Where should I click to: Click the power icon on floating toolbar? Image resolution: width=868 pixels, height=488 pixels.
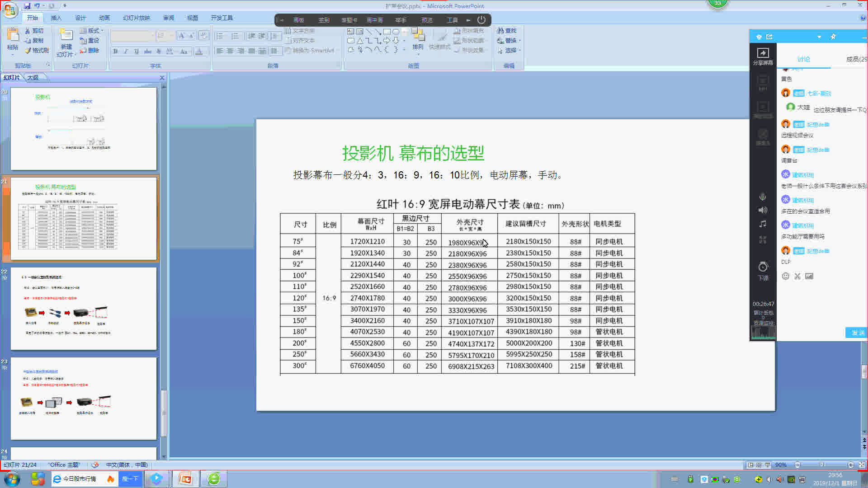[x=481, y=20]
